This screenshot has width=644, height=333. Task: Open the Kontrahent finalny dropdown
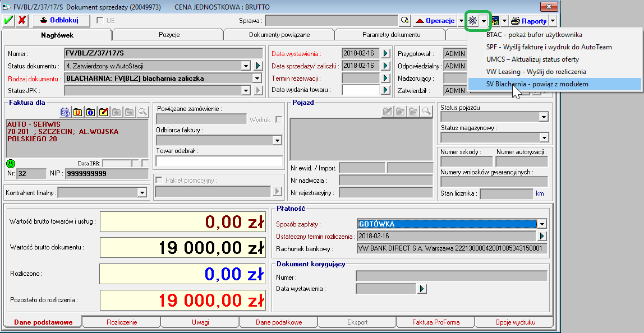pyautogui.click(x=141, y=193)
